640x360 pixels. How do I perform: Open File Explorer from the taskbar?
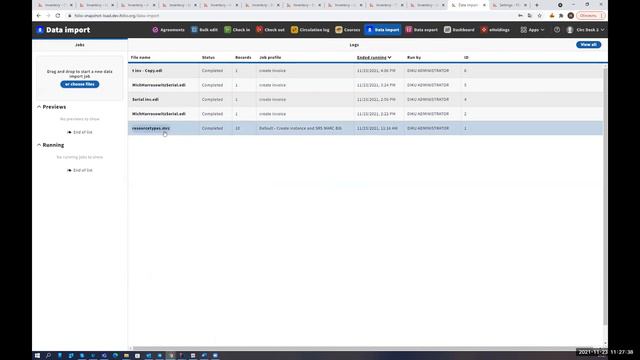[126, 356]
